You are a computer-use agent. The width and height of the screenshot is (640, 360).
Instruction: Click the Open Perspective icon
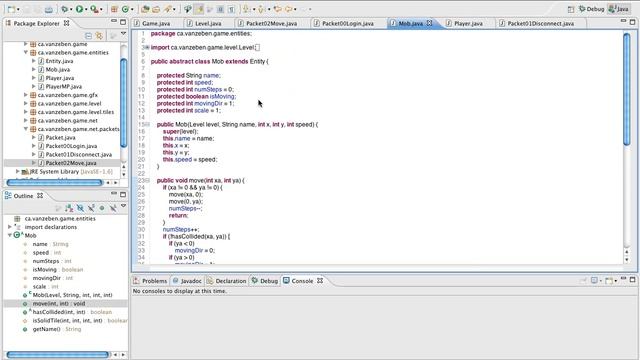(x=571, y=9)
